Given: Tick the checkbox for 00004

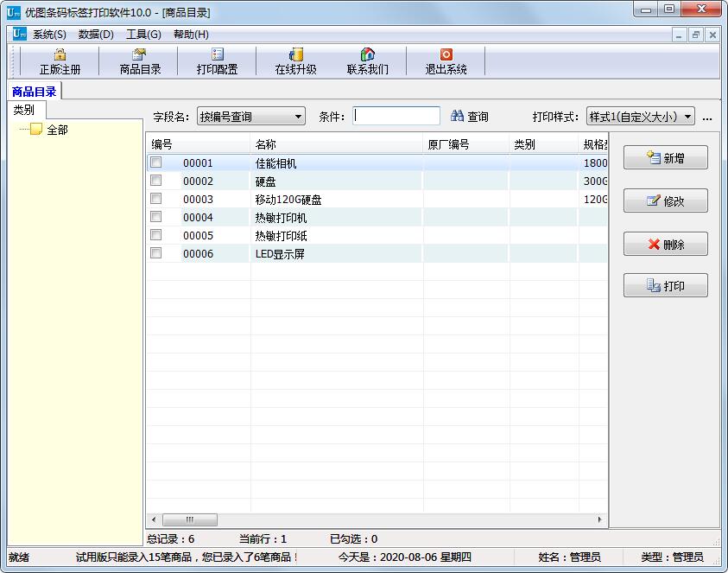Looking at the screenshot, I should (x=156, y=217).
